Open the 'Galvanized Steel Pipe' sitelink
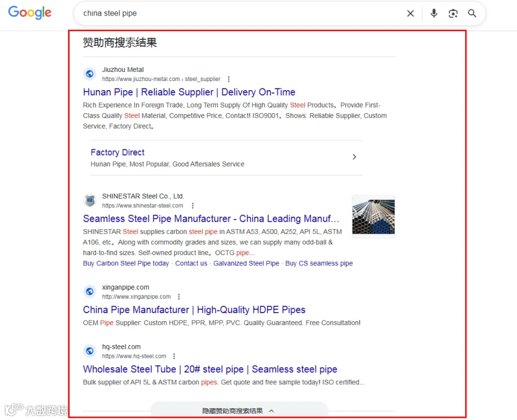Viewport: 517px width, 420px height. pyautogui.click(x=246, y=263)
